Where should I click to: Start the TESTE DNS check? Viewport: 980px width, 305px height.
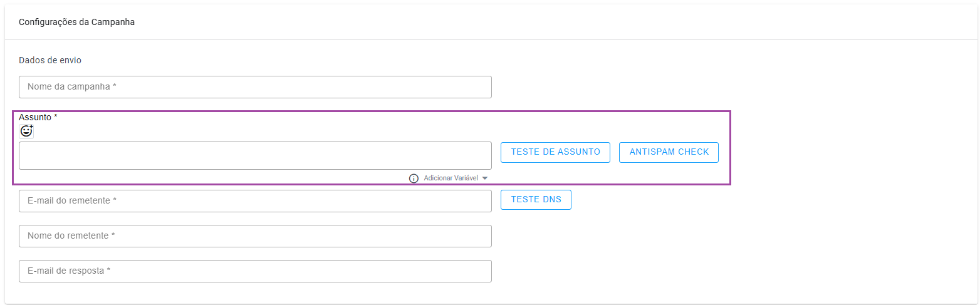(536, 200)
